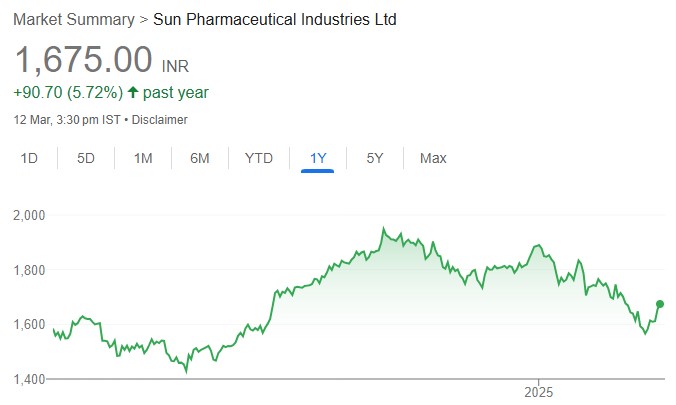Image resolution: width=676 pixels, height=405 pixels.
Task: Select the 5D chart range tab
Action: 86,158
